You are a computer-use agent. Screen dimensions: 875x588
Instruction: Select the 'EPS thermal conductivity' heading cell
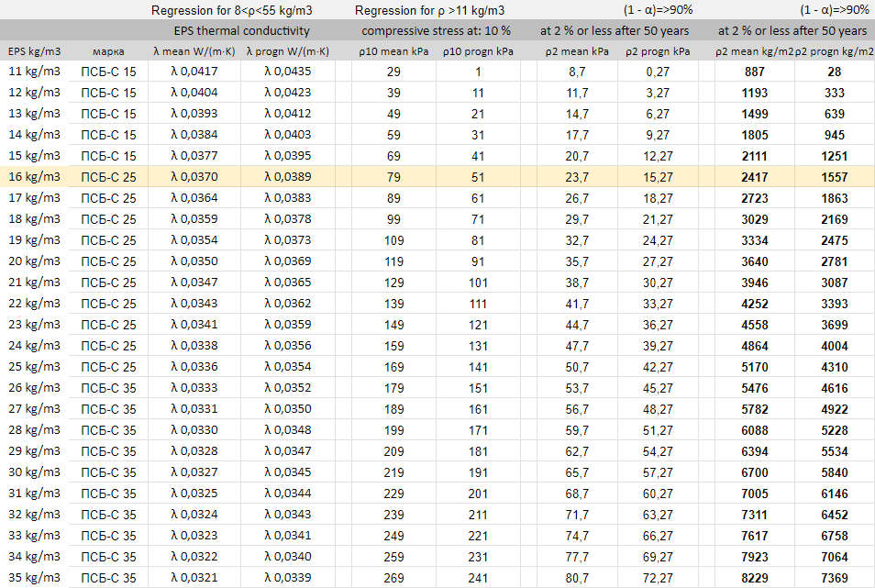pos(241,30)
